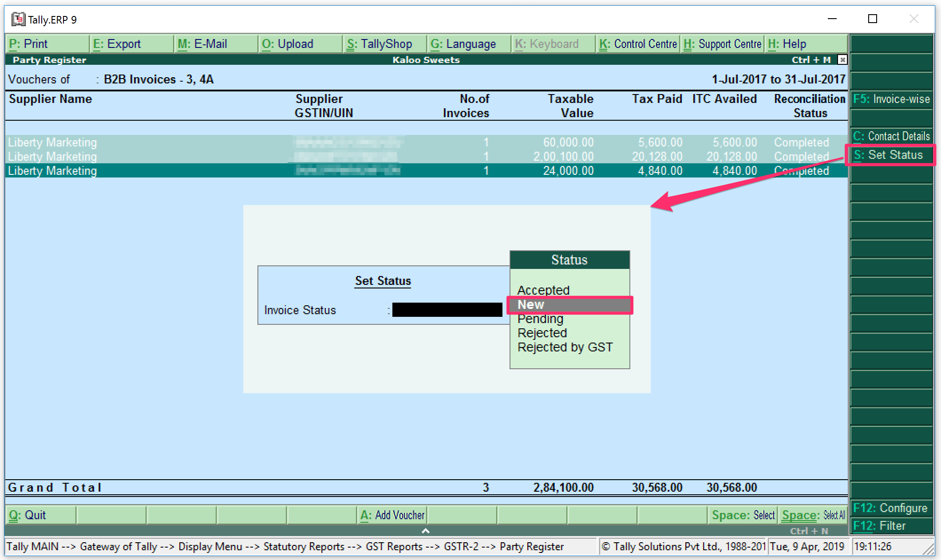The height and width of the screenshot is (560, 941).
Task: Pick Pending from the Status list
Action: 540,319
